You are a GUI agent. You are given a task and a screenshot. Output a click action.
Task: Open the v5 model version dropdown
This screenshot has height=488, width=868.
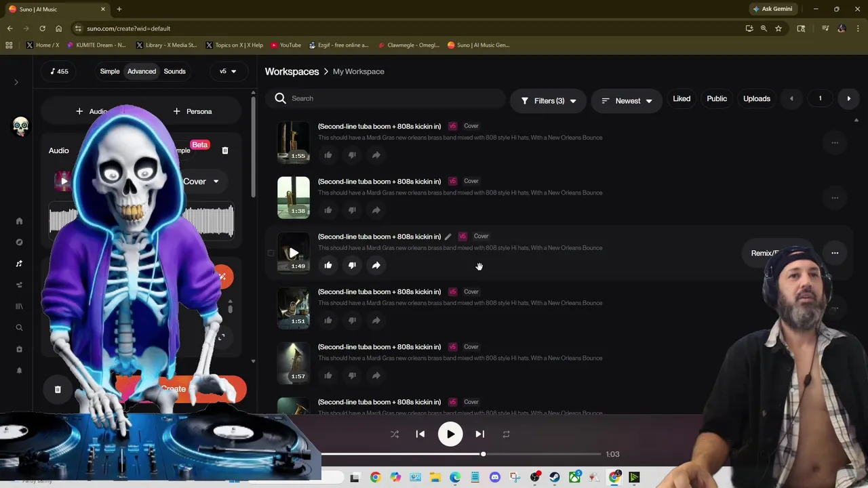click(x=228, y=71)
